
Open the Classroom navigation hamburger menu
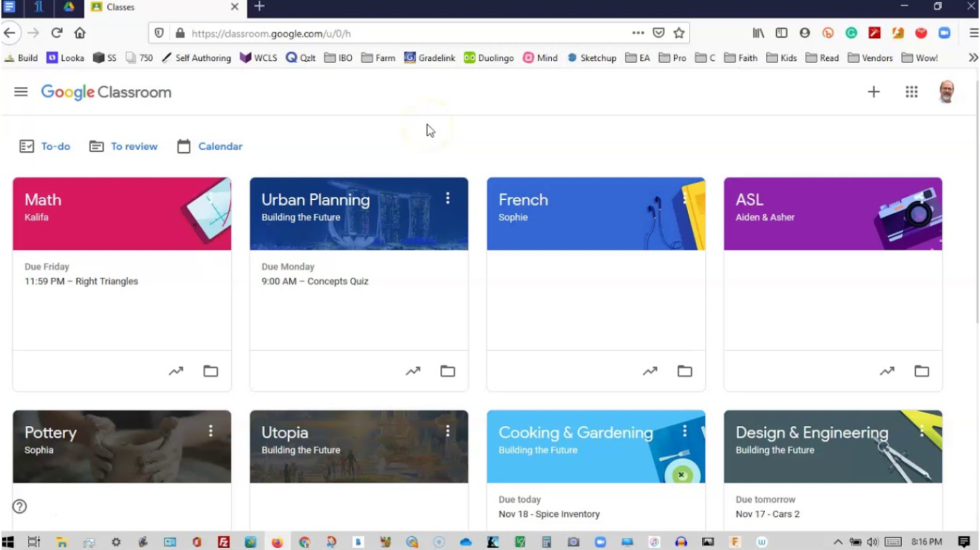click(x=21, y=91)
